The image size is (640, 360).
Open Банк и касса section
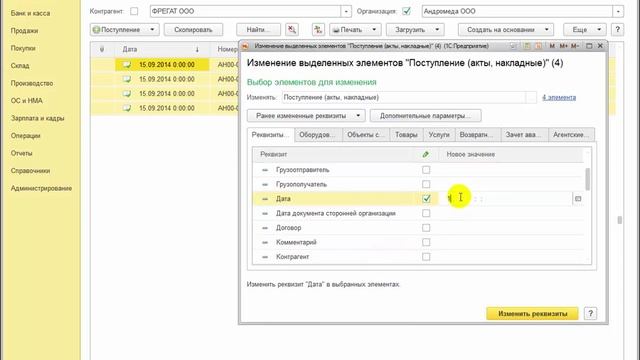(x=31, y=13)
